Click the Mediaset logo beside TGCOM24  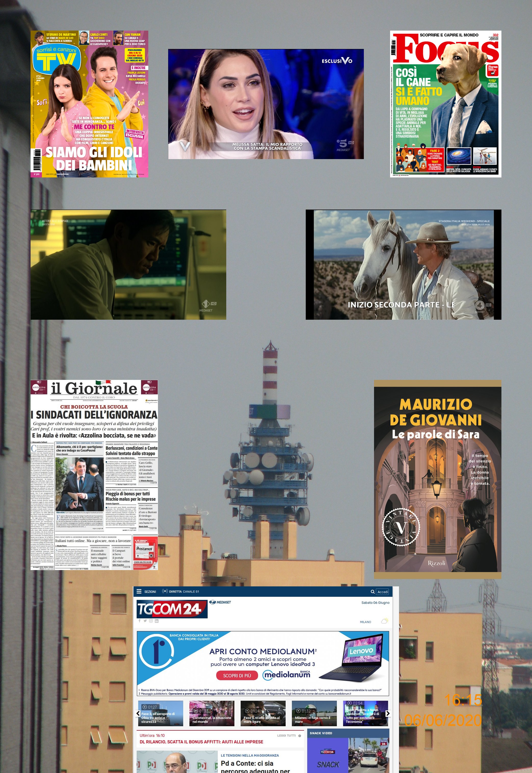(220, 602)
